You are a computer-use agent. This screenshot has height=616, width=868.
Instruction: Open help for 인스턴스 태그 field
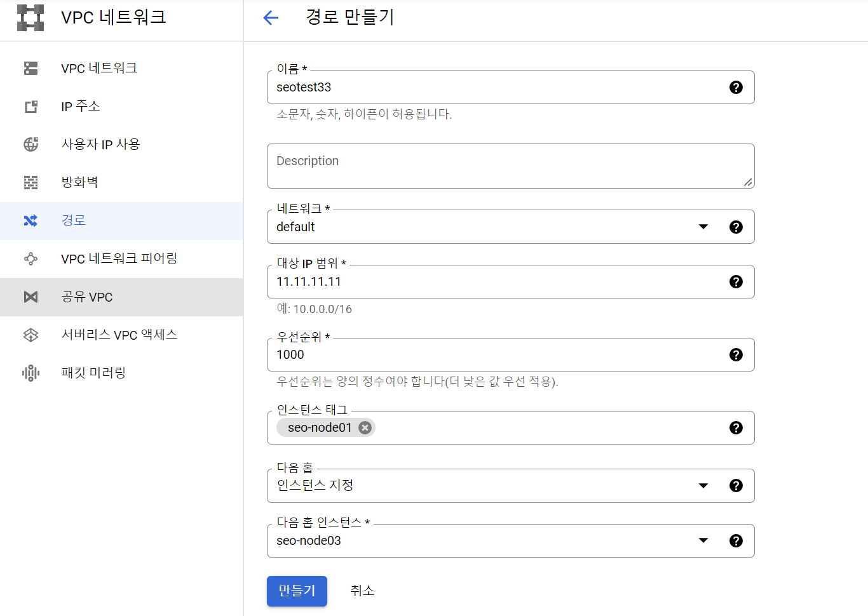click(736, 427)
